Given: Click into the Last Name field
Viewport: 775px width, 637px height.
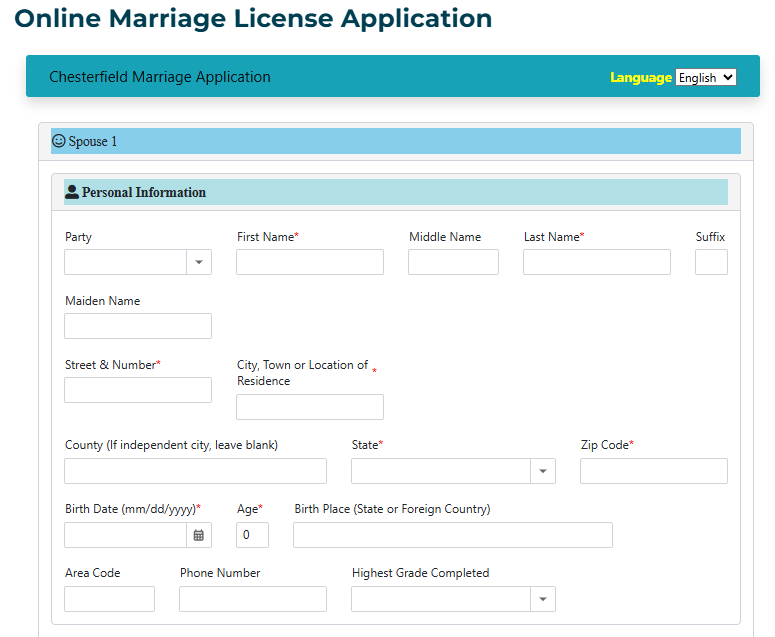Looking at the screenshot, I should [596, 262].
